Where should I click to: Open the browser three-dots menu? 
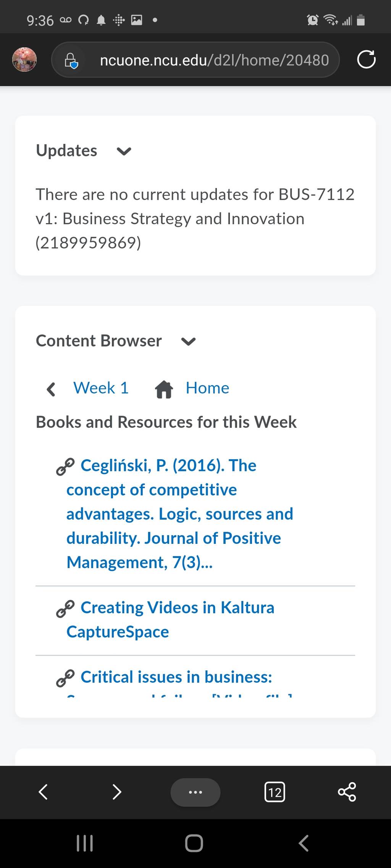pos(195,792)
